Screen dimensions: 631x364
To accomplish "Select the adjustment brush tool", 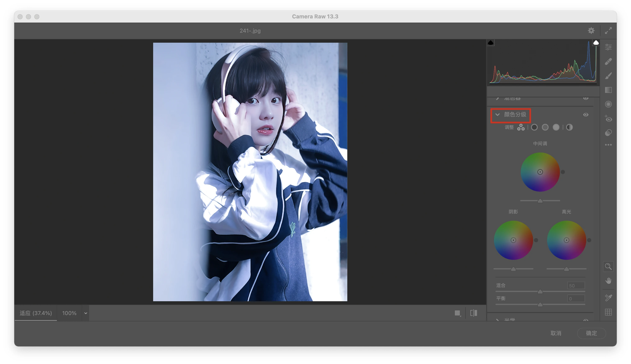I will coord(608,76).
